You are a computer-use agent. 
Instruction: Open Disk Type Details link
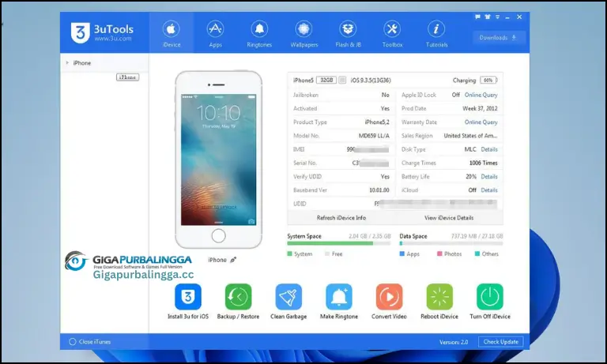coord(489,149)
